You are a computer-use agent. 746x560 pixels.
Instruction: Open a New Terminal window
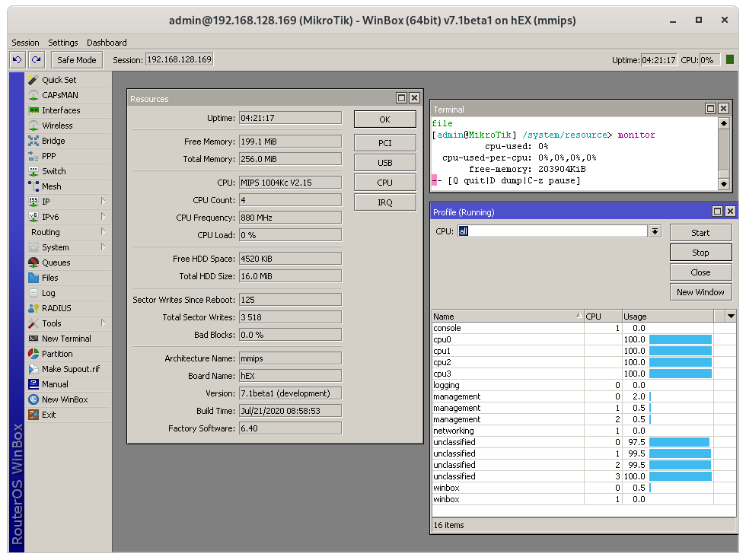(69, 339)
